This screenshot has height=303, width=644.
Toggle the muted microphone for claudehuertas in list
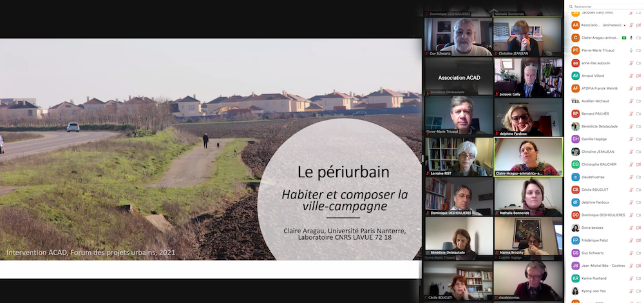(x=631, y=177)
